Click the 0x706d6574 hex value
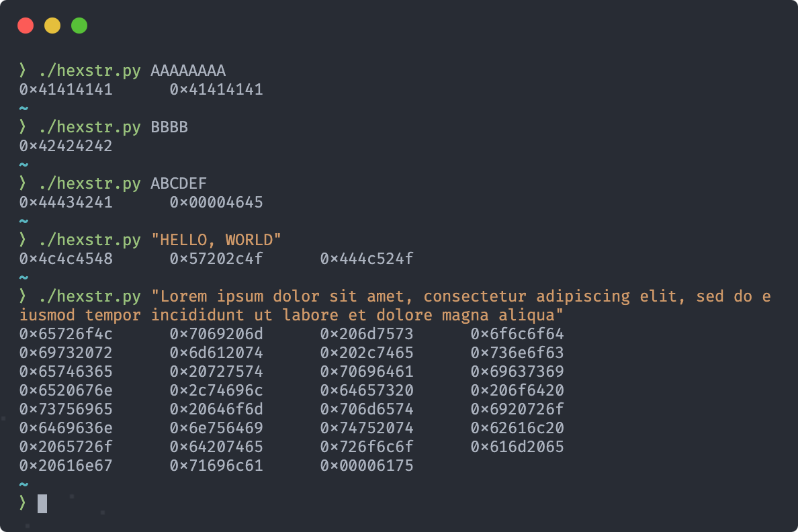 367,409
